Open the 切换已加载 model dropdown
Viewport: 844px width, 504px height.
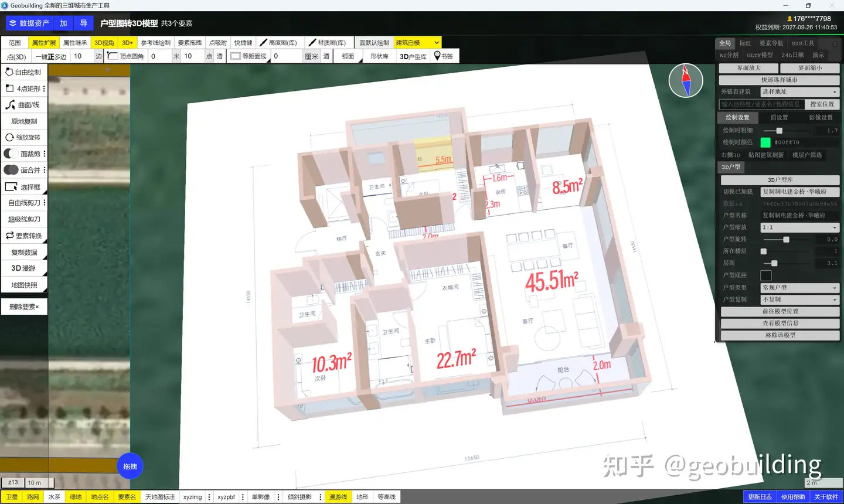click(x=799, y=192)
